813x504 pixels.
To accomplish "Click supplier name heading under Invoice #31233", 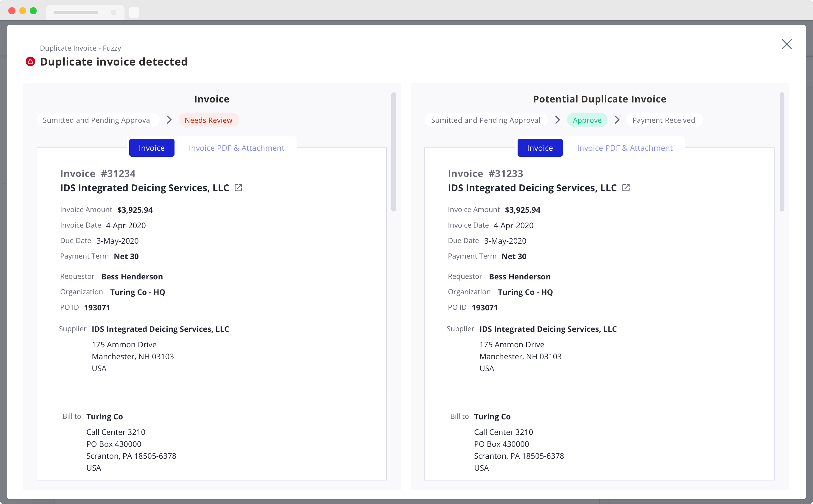I will 532,188.
